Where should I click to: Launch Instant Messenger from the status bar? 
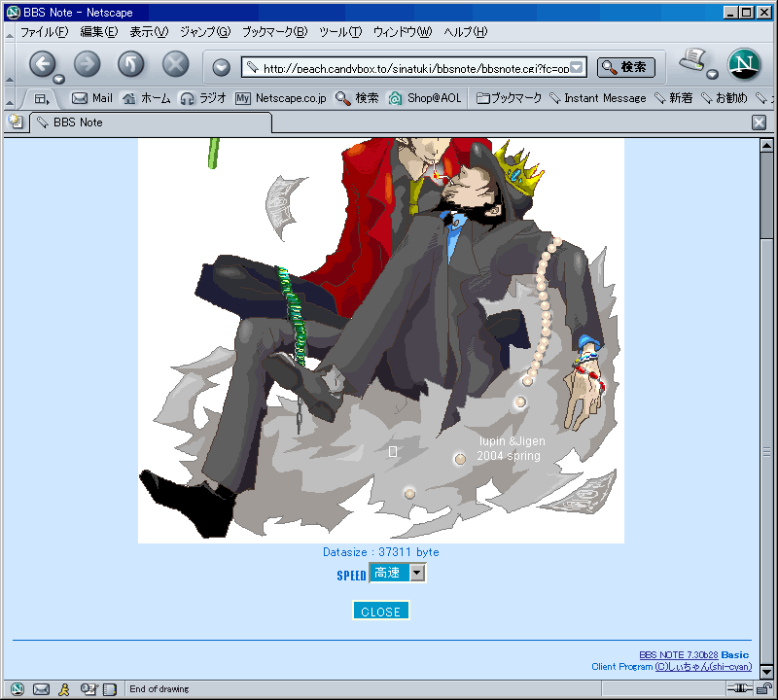click(64, 688)
